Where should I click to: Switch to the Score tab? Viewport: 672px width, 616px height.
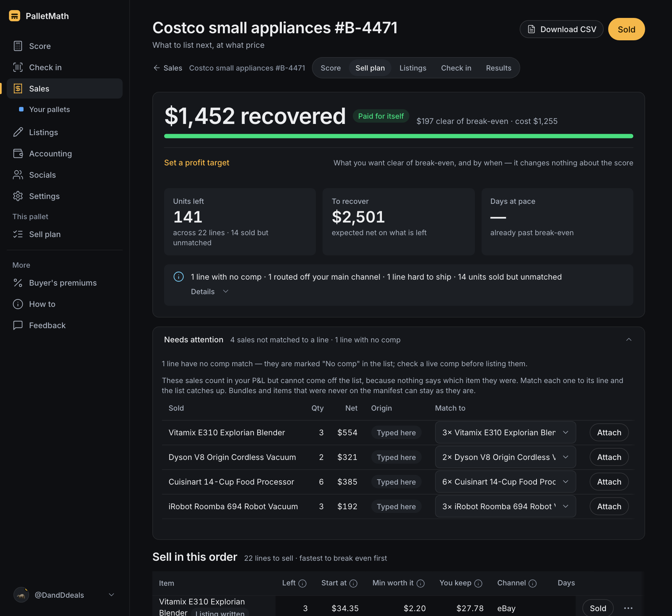click(x=331, y=68)
